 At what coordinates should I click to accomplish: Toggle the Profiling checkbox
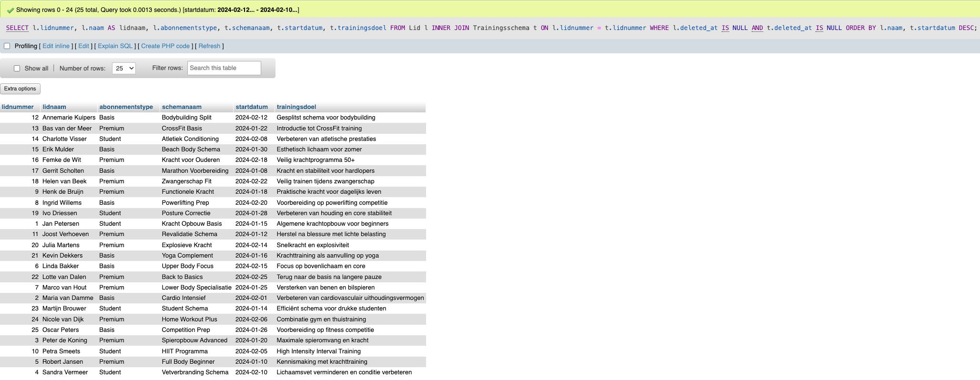click(x=7, y=46)
